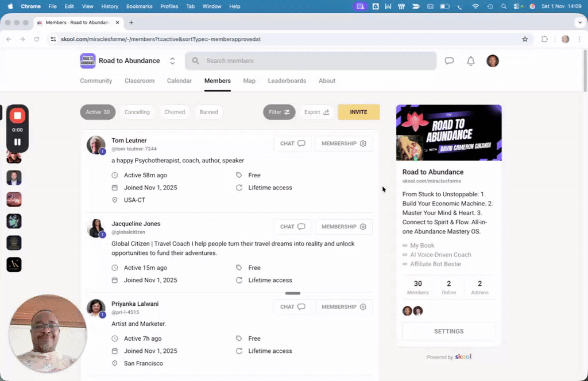The height and width of the screenshot is (381, 588).
Task: Click the battery status icon
Action: click(445, 6)
